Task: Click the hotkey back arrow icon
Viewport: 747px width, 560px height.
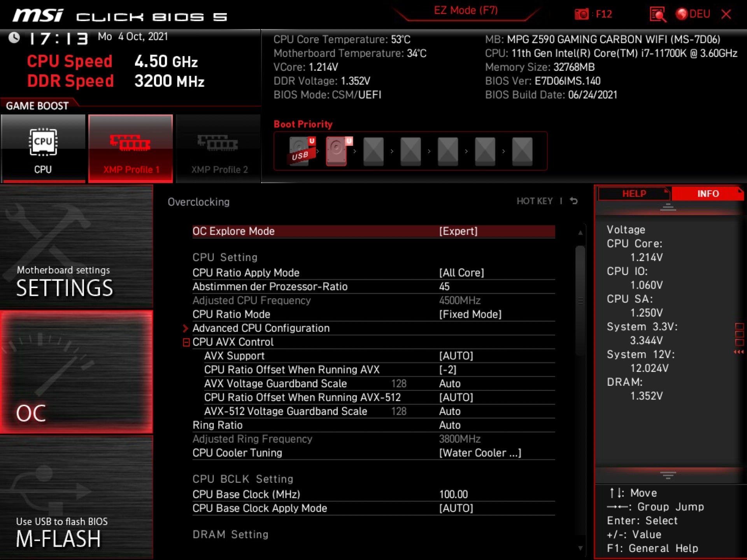Action: coord(574,201)
